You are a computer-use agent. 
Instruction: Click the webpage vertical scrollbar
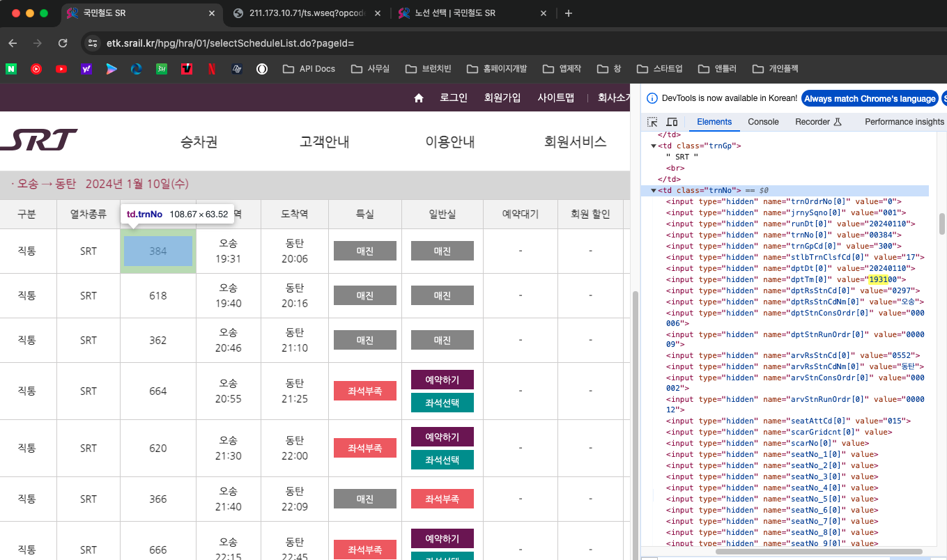pyautogui.click(x=634, y=425)
